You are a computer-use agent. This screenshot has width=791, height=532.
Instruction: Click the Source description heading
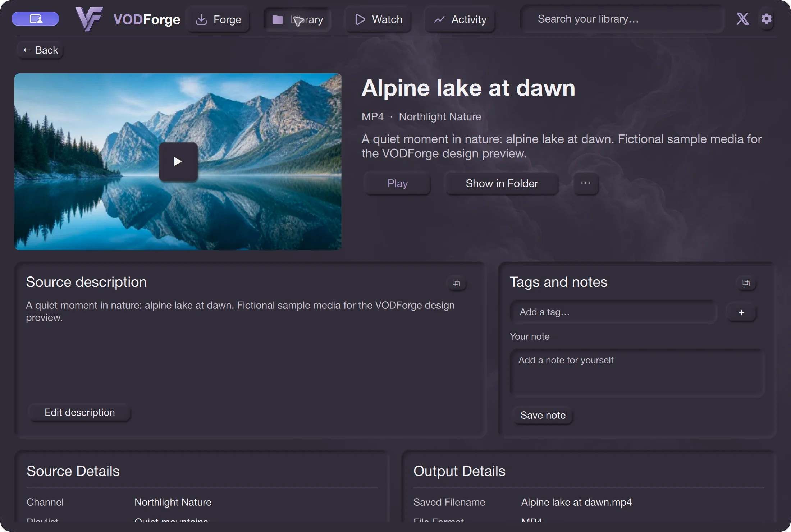point(86,282)
